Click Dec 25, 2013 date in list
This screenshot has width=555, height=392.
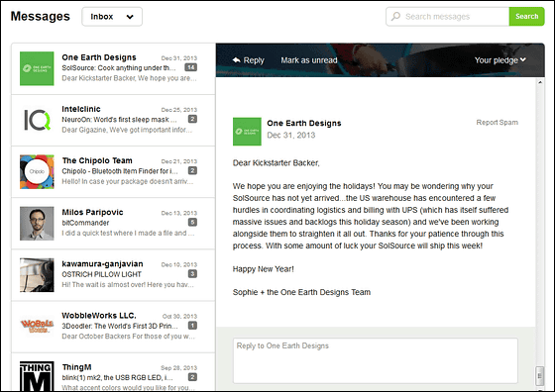click(x=179, y=110)
